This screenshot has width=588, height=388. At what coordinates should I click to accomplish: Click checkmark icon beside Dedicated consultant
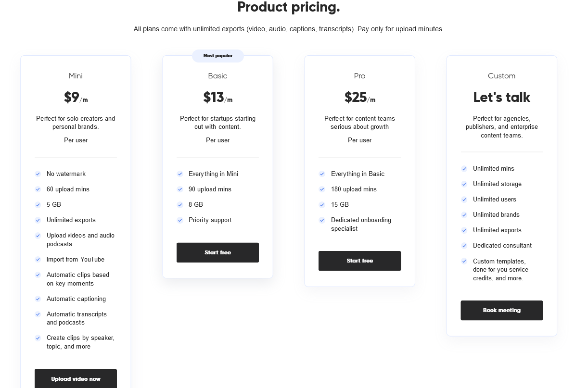coord(464,246)
